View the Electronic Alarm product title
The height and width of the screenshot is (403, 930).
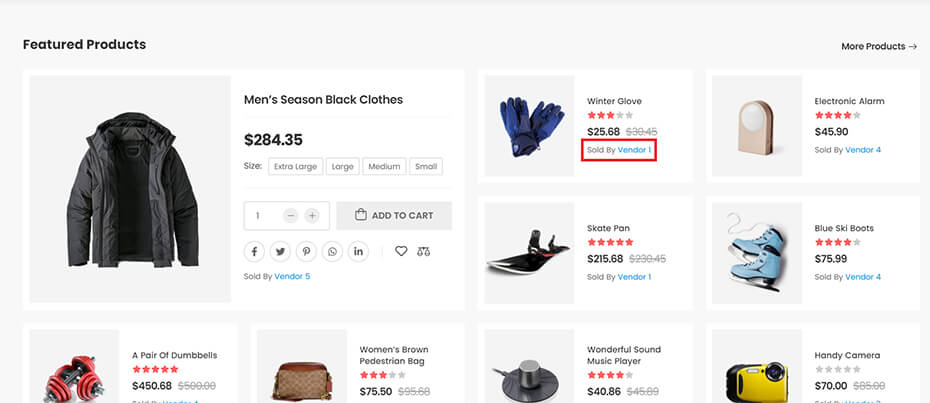pyautogui.click(x=849, y=101)
